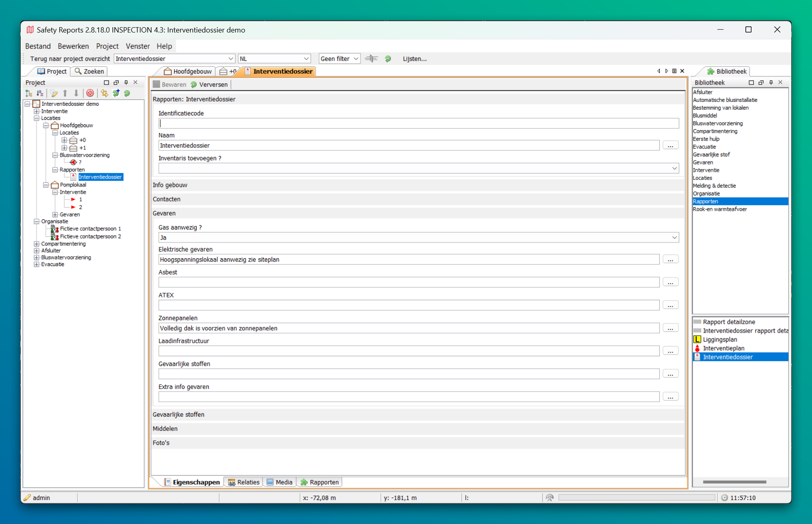The width and height of the screenshot is (812, 524).
Task: Click the Verversen button
Action: (x=209, y=84)
